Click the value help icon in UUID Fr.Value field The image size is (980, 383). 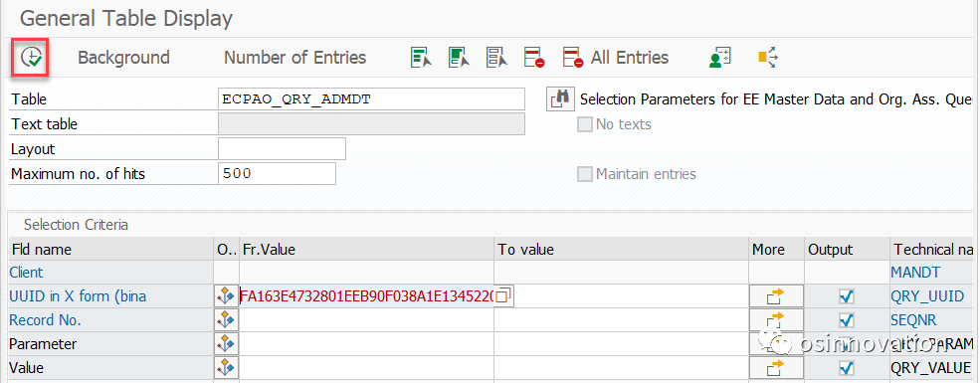point(503,295)
